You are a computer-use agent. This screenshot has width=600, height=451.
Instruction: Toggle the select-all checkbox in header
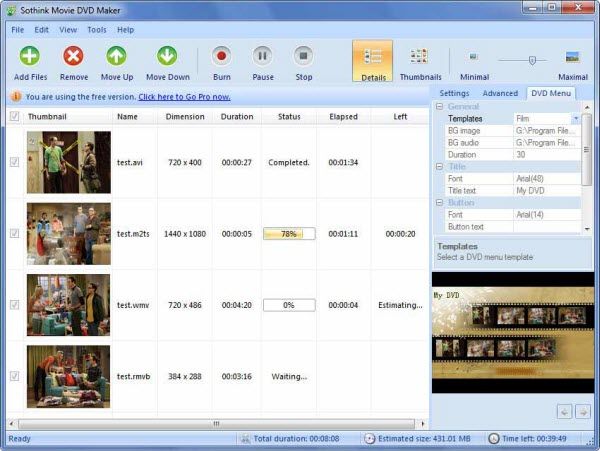click(14, 116)
